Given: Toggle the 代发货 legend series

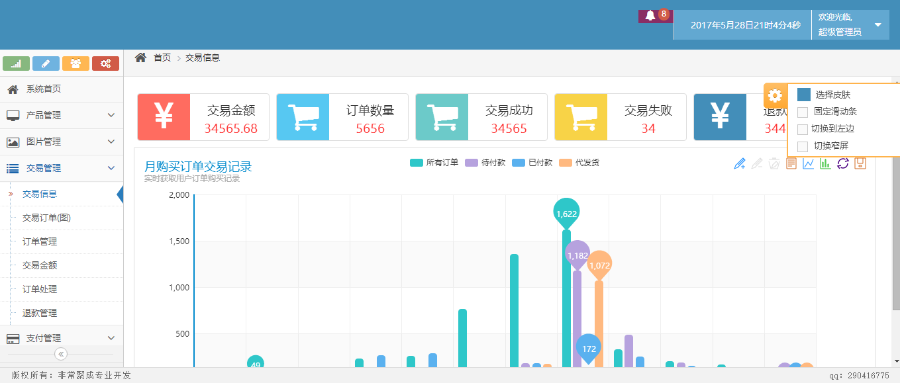Looking at the screenshot, I should point(579,163).
